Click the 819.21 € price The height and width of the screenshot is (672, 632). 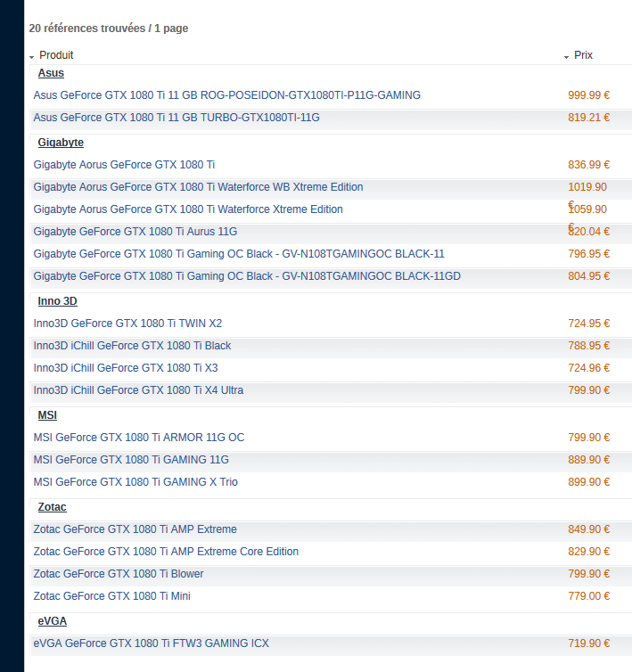click(588, 118)
